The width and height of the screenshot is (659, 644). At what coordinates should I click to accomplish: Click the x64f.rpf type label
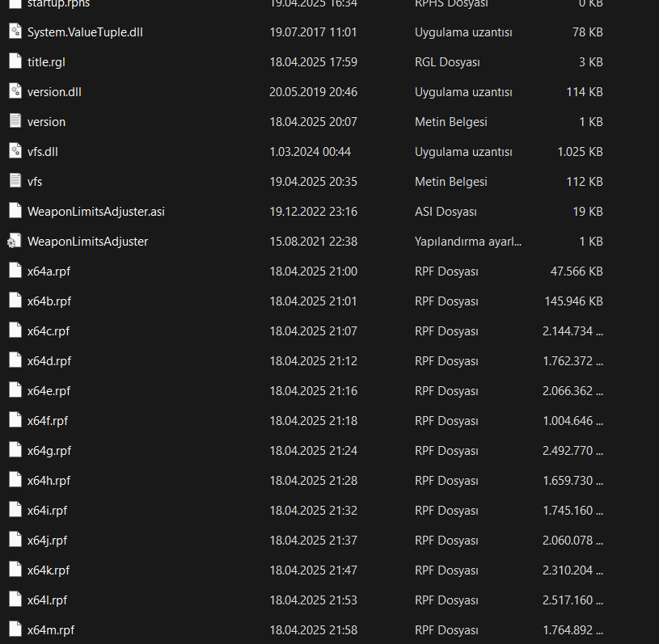[x=446, y=421]
